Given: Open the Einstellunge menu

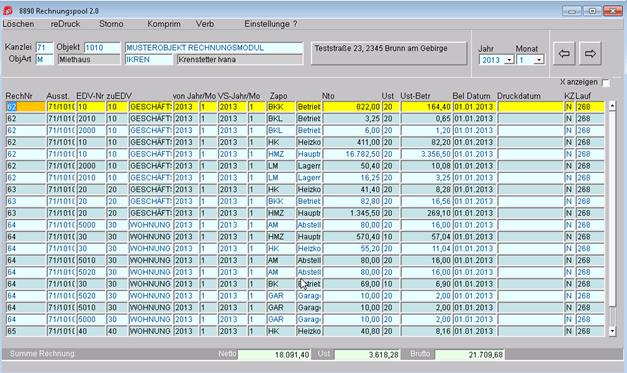Looking at the screenshot, I should [x=267, y=24].
